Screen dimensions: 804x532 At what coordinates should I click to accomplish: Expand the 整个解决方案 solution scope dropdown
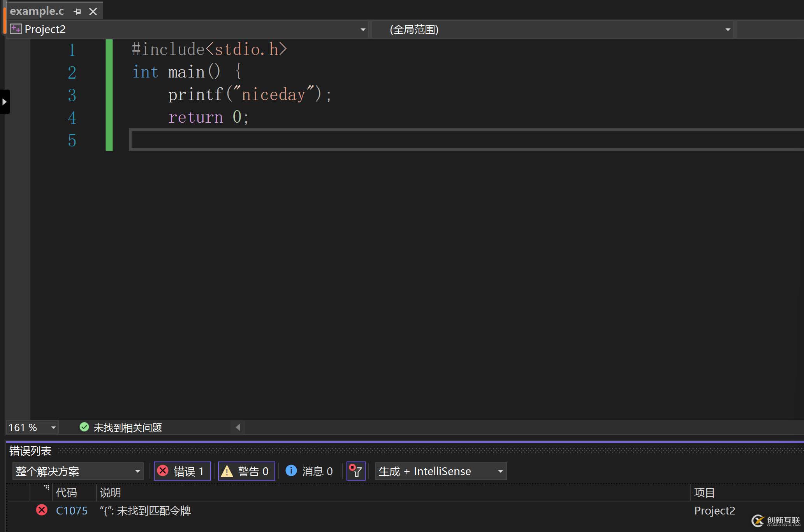pos(137,471)
